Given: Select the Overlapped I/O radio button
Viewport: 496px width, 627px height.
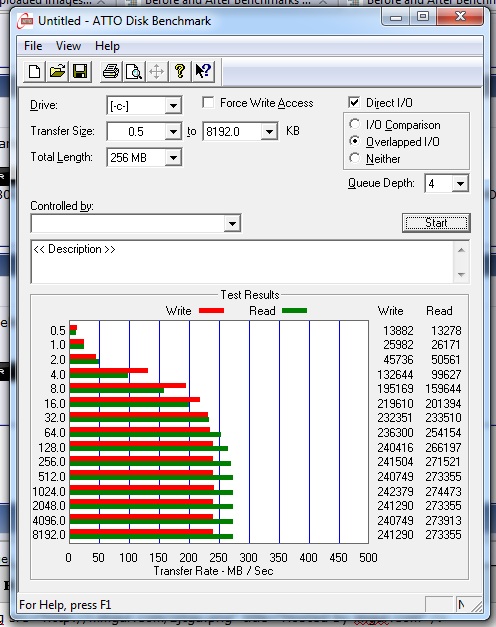Looking at the screenshot, I should click(x=354, y=141).
